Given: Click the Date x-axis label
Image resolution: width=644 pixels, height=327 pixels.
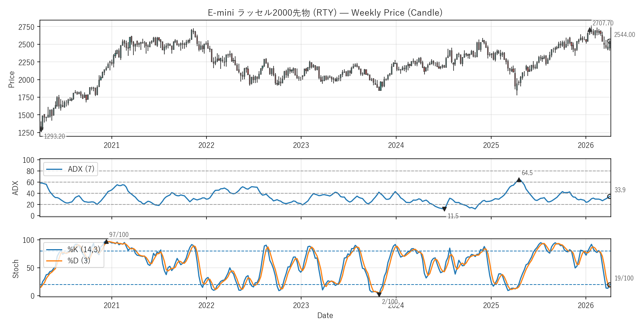Looking at the screenshot, I should click(325, 315).
